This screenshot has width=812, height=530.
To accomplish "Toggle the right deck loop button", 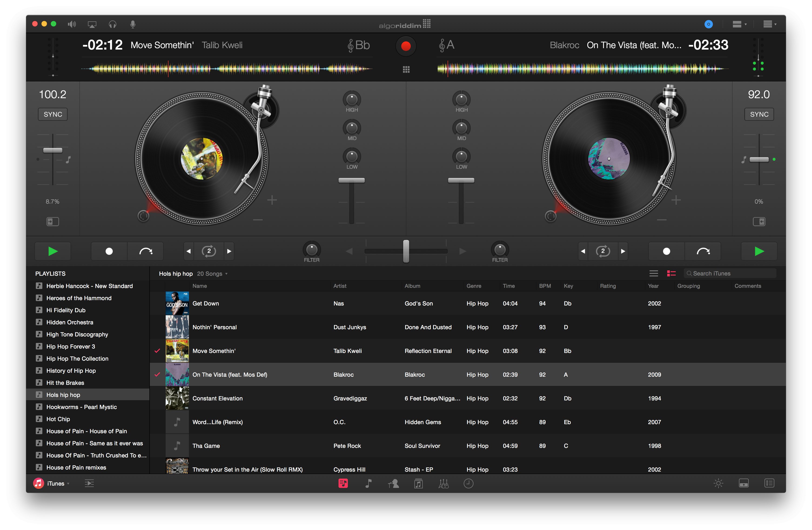I will [603, 252].
